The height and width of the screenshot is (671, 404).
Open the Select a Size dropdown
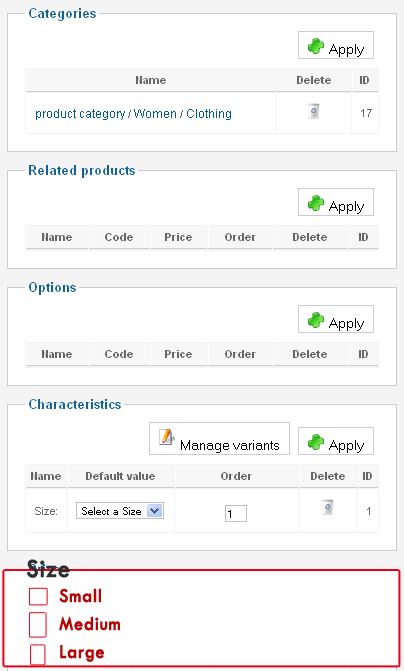click(x=120, y=511)
